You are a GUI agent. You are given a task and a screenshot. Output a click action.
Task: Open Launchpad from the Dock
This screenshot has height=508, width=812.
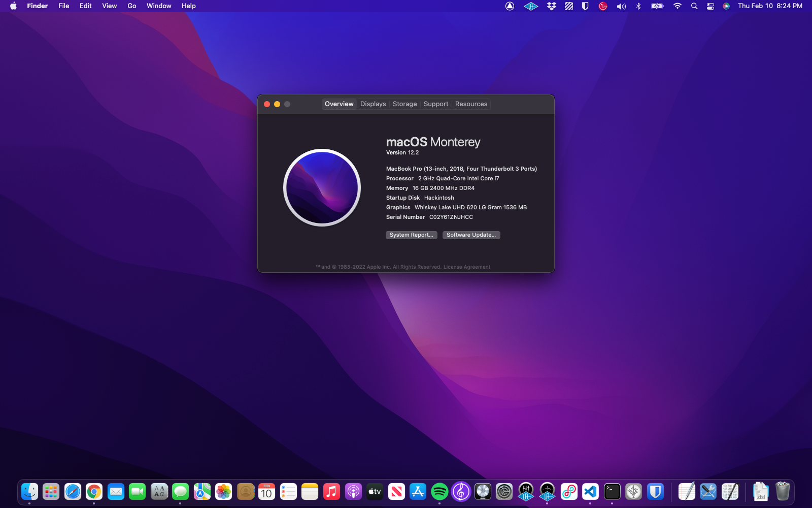click(51, 491)
